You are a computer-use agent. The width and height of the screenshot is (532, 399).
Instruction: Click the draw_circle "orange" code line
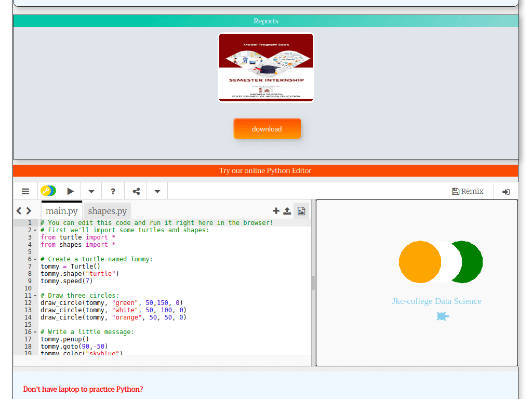(113, 317)
